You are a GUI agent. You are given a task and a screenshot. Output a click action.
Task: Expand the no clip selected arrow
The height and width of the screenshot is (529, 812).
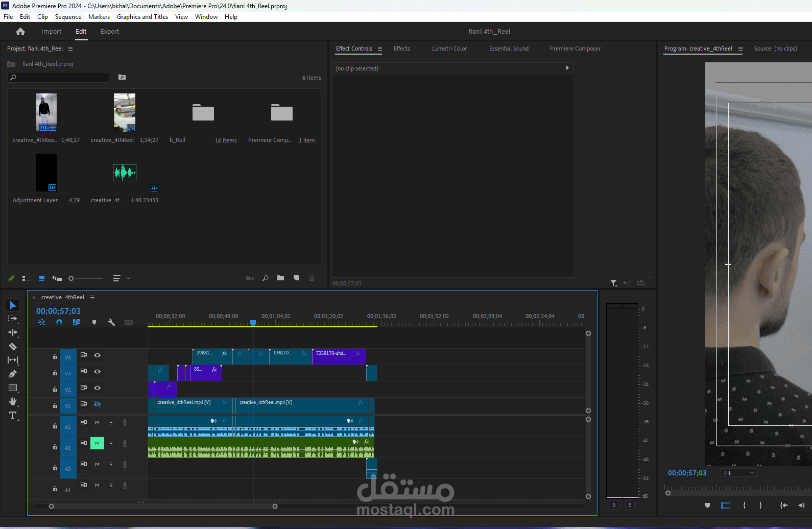[567, 68]
